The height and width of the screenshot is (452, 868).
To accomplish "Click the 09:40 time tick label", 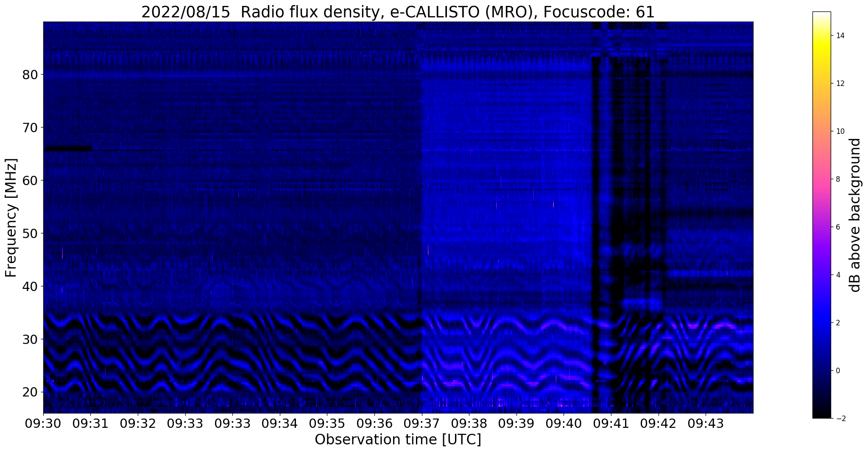I will pos(564,423).
